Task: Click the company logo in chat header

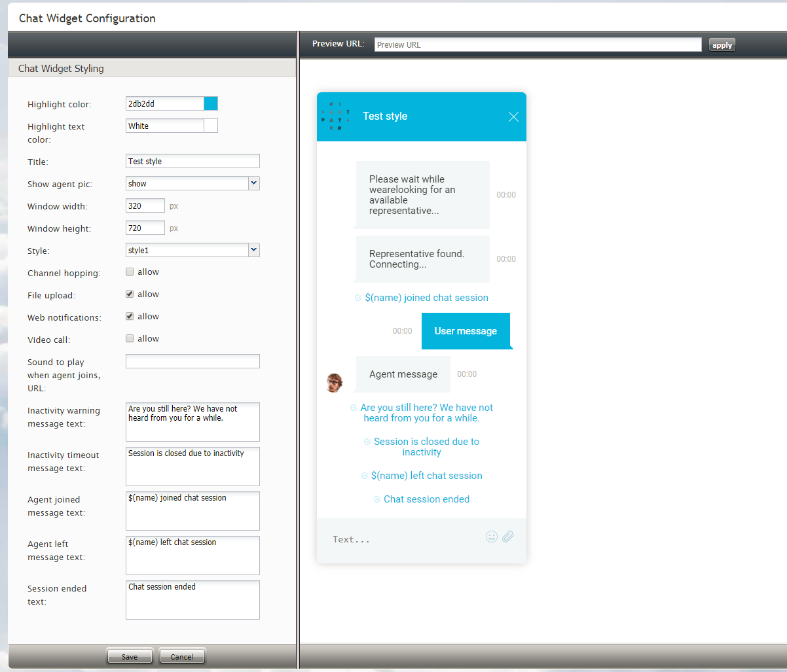Action: [336, 116]
